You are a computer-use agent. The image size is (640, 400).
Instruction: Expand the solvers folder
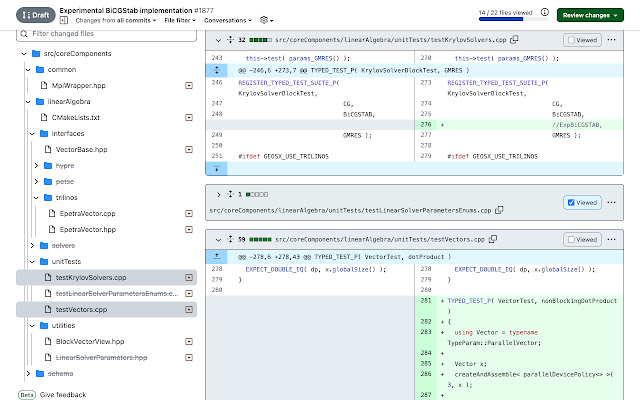click(x=32, y=245)
